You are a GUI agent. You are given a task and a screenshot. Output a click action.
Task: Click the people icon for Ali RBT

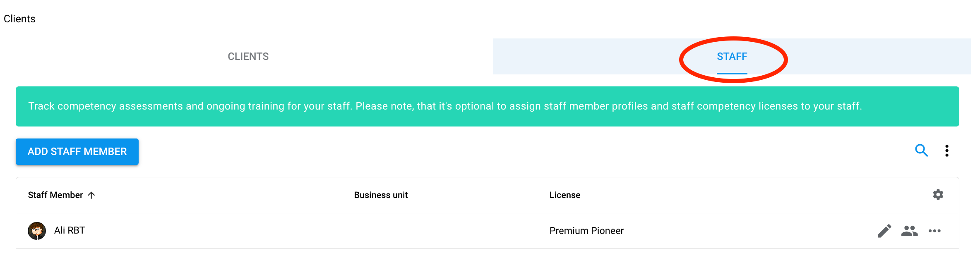[x=909, y=231]
